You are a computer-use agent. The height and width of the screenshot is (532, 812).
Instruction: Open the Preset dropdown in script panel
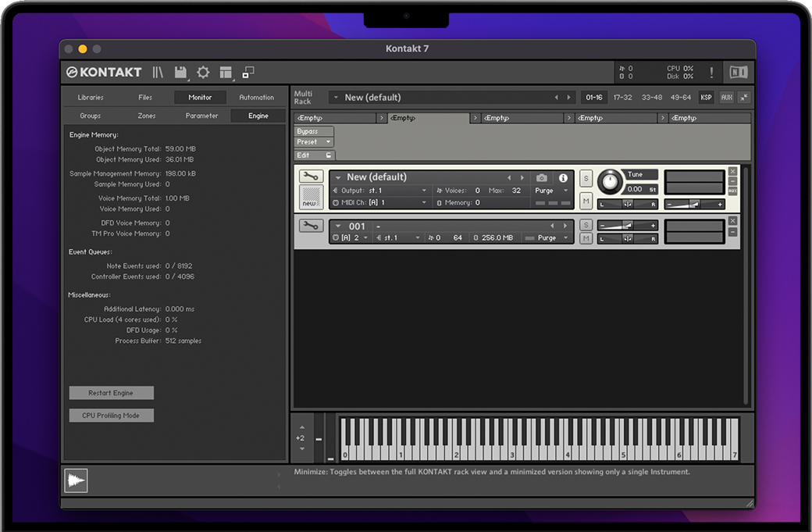click(x=314, y=142)
